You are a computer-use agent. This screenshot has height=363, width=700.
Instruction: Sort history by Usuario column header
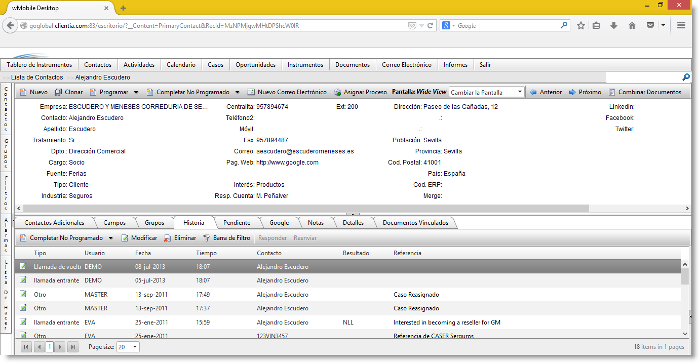pos(95,253)
